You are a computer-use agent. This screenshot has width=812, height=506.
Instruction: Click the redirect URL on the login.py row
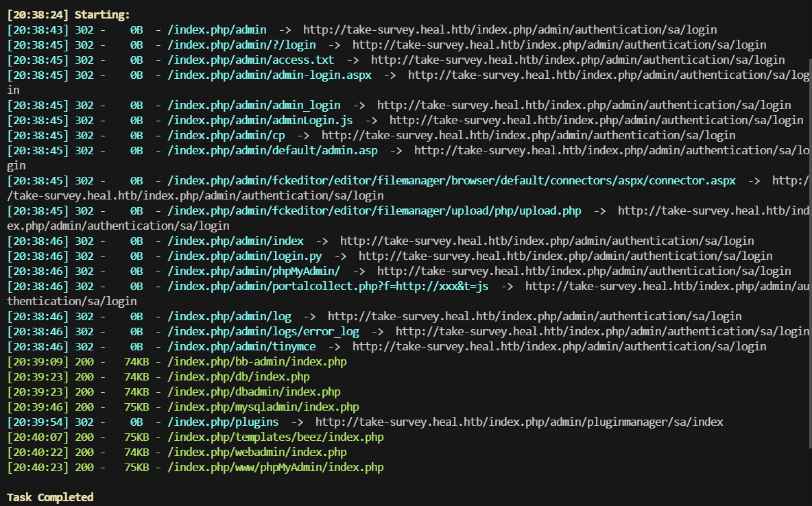tap(566, 256)
